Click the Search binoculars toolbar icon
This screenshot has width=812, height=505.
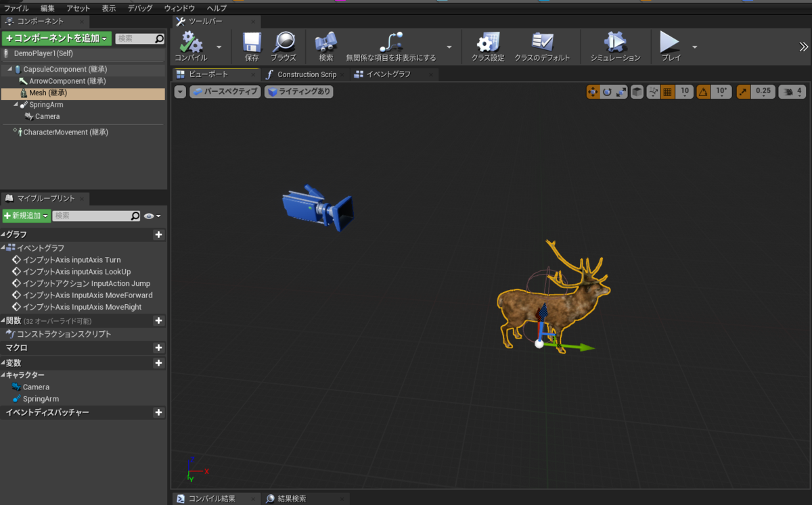(x=326, y=43)
